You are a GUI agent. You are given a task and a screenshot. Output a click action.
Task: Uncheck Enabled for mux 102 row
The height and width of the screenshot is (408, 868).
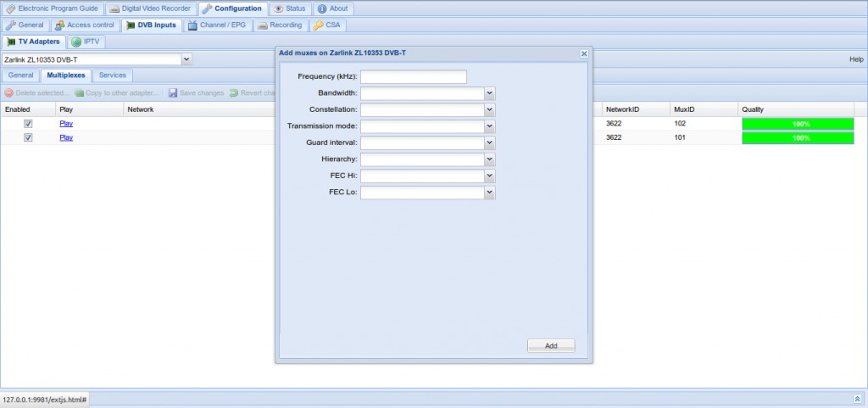click(x=28, y=124)
